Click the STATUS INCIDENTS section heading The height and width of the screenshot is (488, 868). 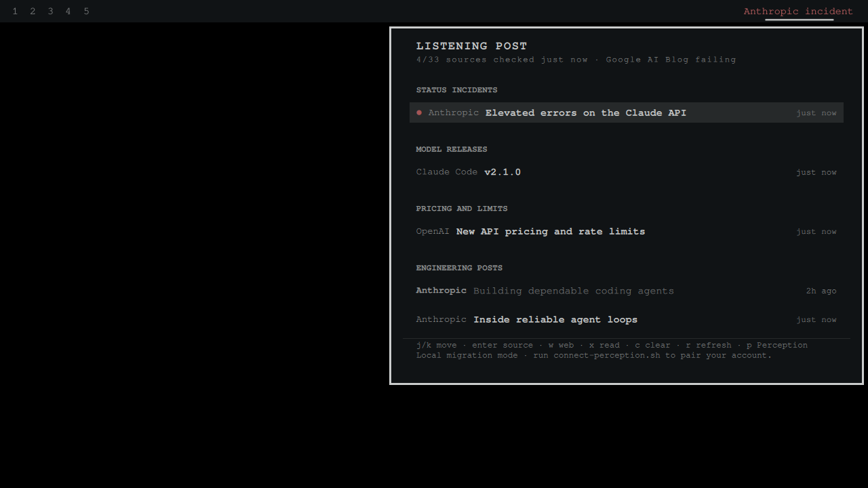click(x=456, y=90)
